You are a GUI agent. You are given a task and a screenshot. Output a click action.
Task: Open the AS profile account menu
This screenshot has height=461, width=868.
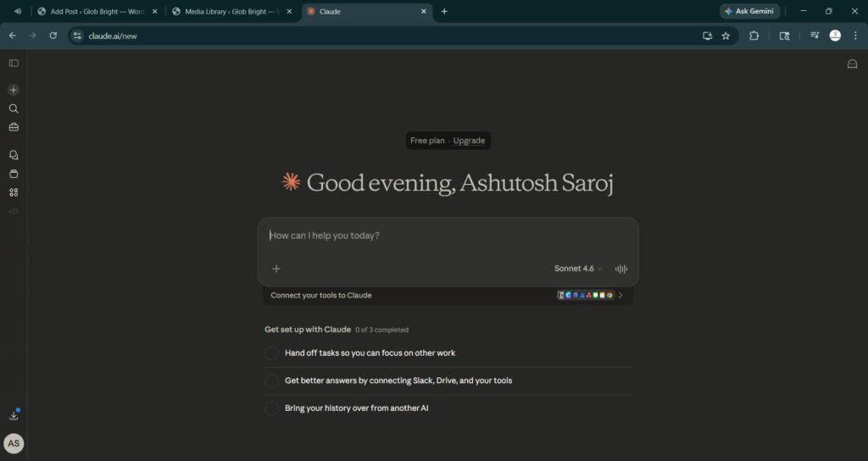pyautogui.click(x=14, y=443)
